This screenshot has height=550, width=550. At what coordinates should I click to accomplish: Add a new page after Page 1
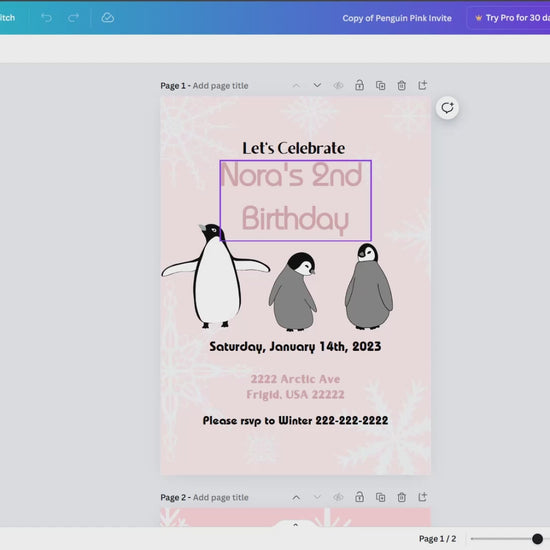click(x=422, y=85)
